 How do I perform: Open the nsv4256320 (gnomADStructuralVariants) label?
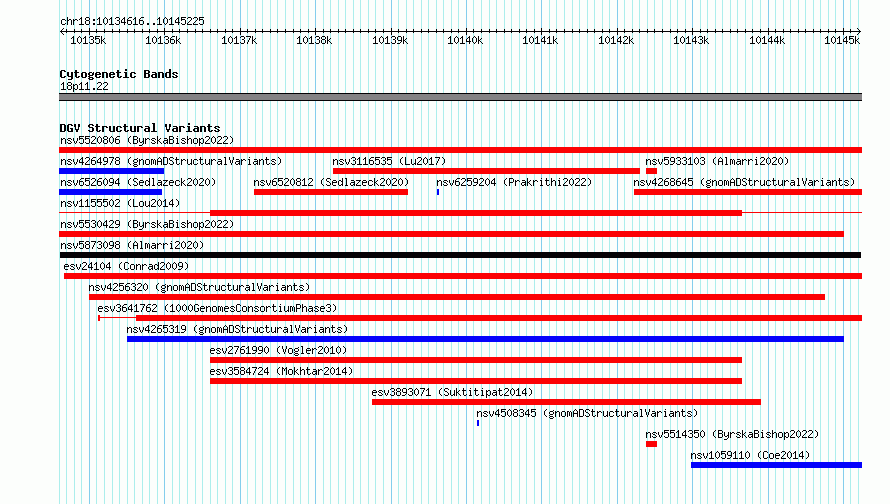pyautogui.click(x=199, y=287)
